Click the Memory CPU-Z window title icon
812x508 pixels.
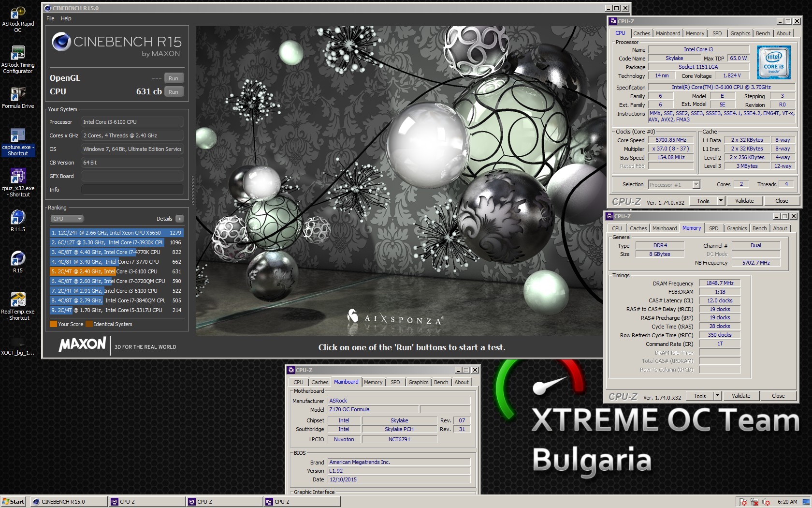[x=609, y=216]
